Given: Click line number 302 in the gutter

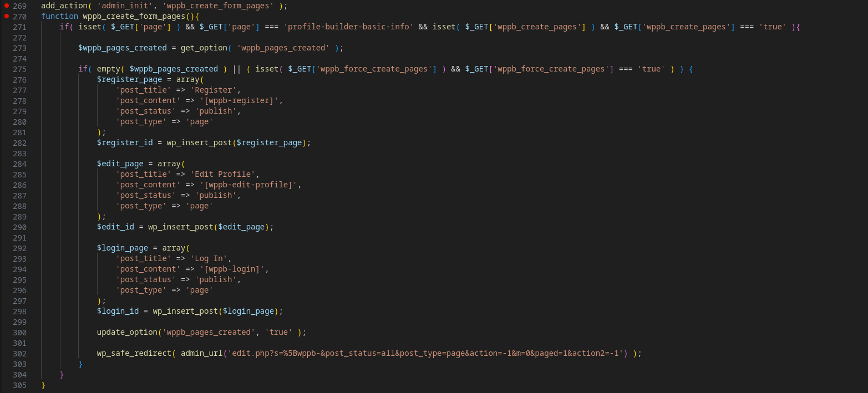Looking at the screenshot, I should tap(19, 354).
